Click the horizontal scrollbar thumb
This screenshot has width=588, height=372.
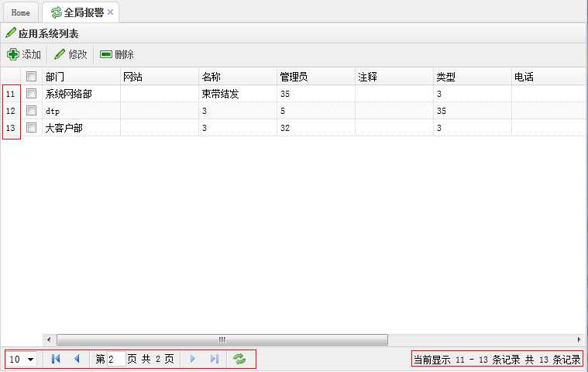(222, 339)
